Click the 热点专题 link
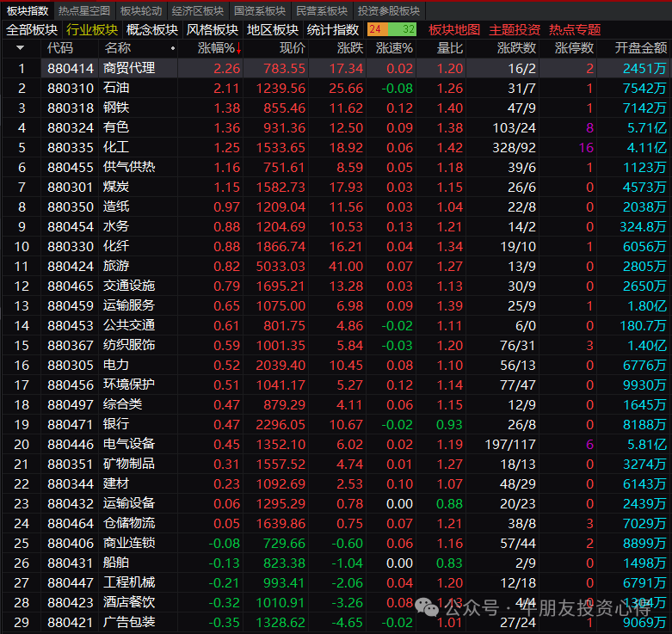This screenshot has width=672, height=634. [575, 29]
